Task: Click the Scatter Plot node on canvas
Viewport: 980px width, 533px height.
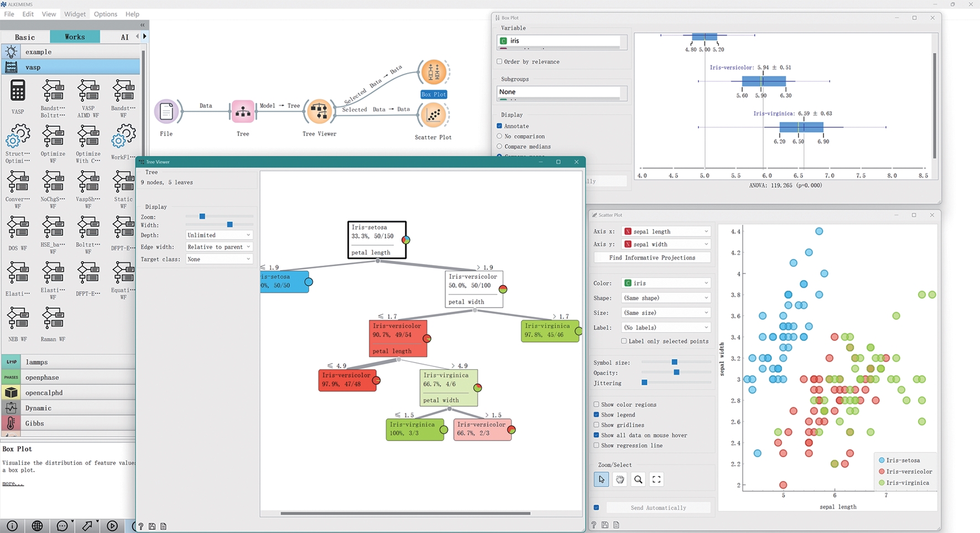Action: point(434,115)
